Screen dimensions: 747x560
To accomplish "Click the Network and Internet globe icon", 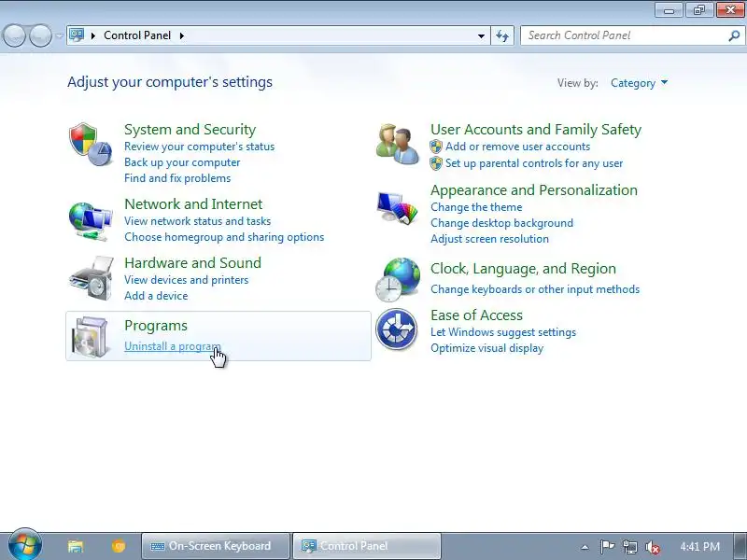I will pos(91,221).
